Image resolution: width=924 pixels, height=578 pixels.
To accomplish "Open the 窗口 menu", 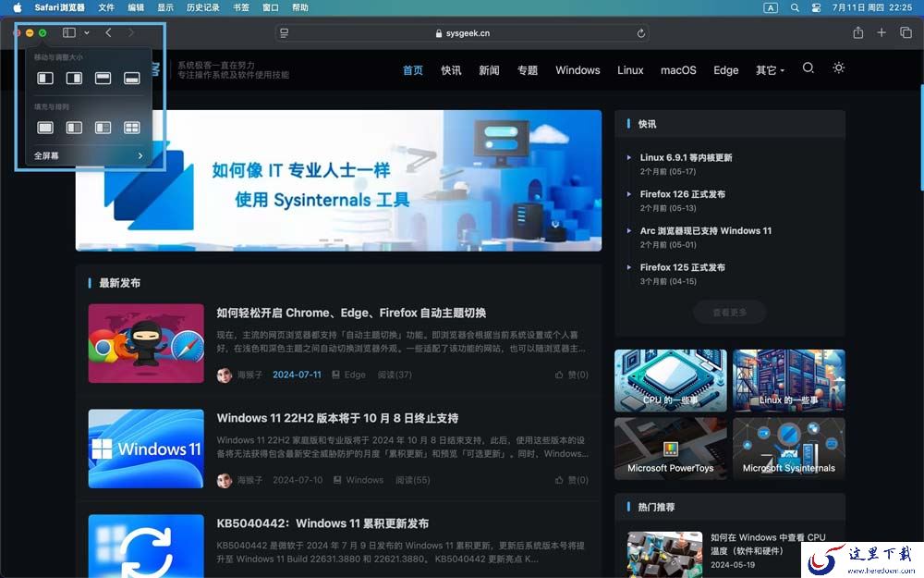I will [271, 7].
